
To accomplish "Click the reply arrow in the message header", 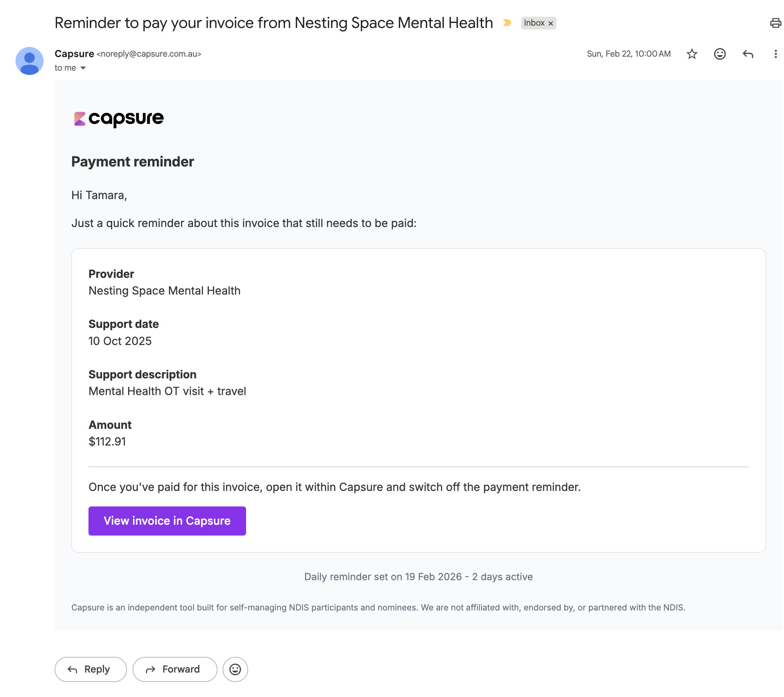I will [748, 54].
